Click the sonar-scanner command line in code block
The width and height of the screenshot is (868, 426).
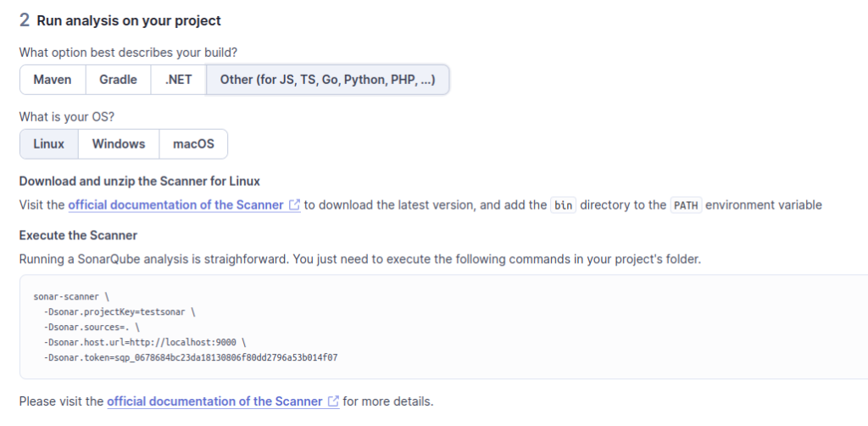pos(72,297)
